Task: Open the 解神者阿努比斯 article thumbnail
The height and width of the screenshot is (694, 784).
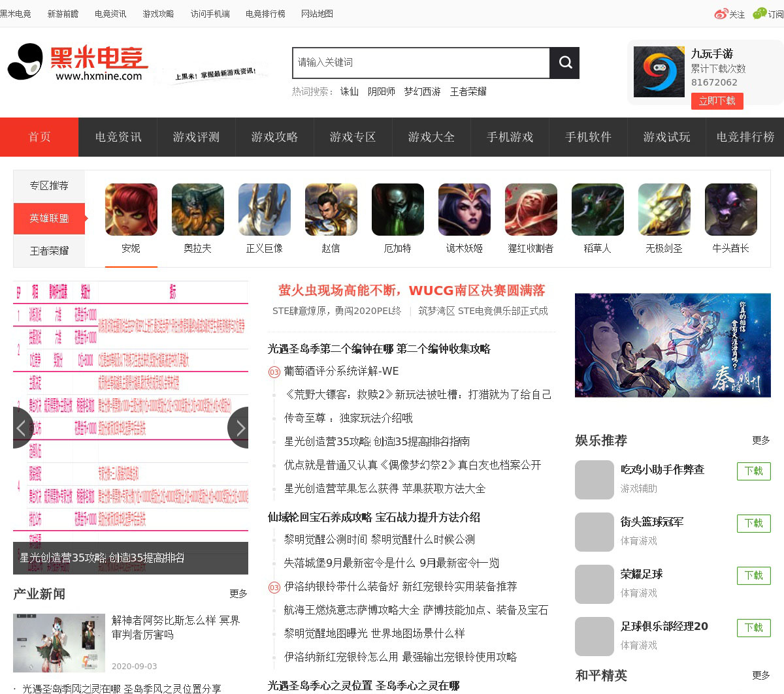Action: pos(59,643)
